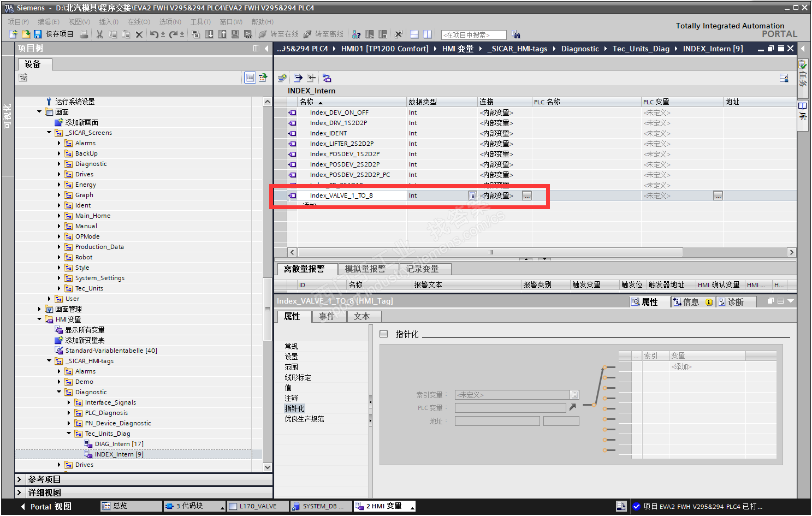Screen dimensions: 812x516
Task: Open the L170_VALVE taskbar button
Action: point(257,506)
